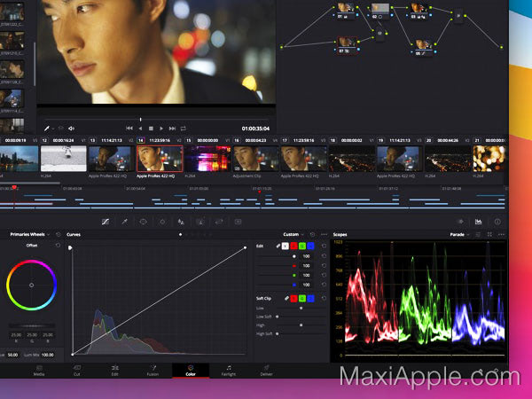This screenshot has height=399, width=532.
Task: Reset the Offset color wheel
Action: (x=58, y=246)
